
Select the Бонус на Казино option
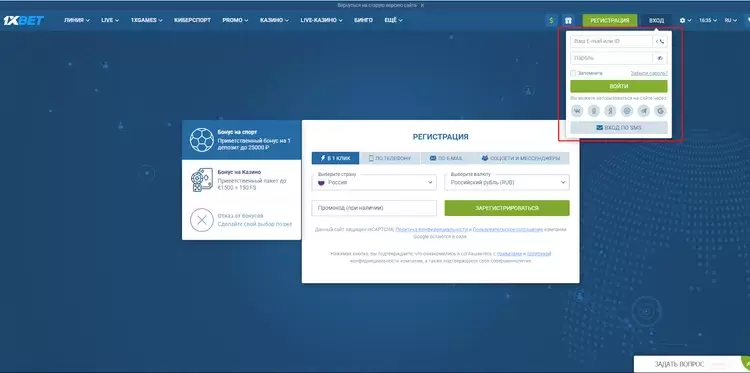click(242, 180)
